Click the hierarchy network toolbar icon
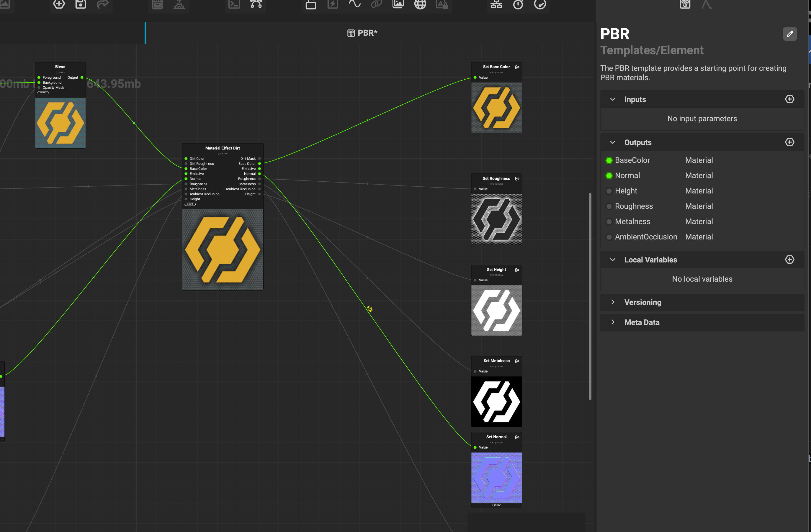 tap(496, 4)
